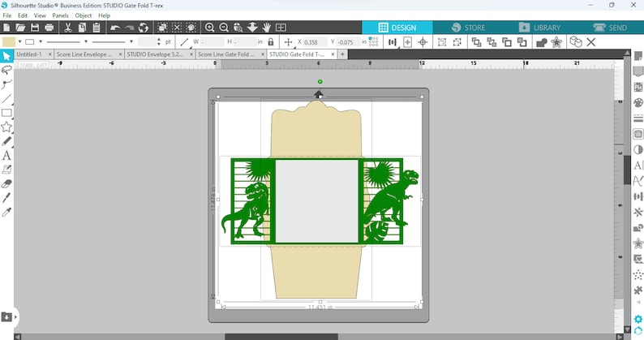This screenshot has width=644, height=340.
Task: Print the design using the printer icon
Action: click(49, 28)
